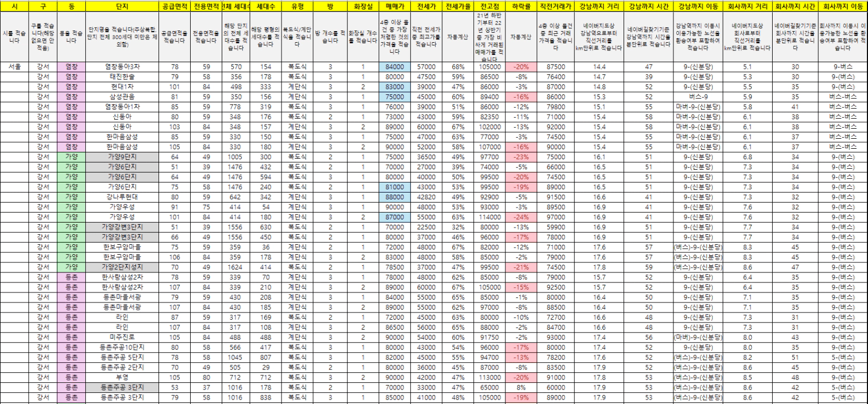This screenshot has height=404, width=868.
Task: Select blue 매매가 cell in 염창동아3차 row
Action: click(x=395, y=67)
